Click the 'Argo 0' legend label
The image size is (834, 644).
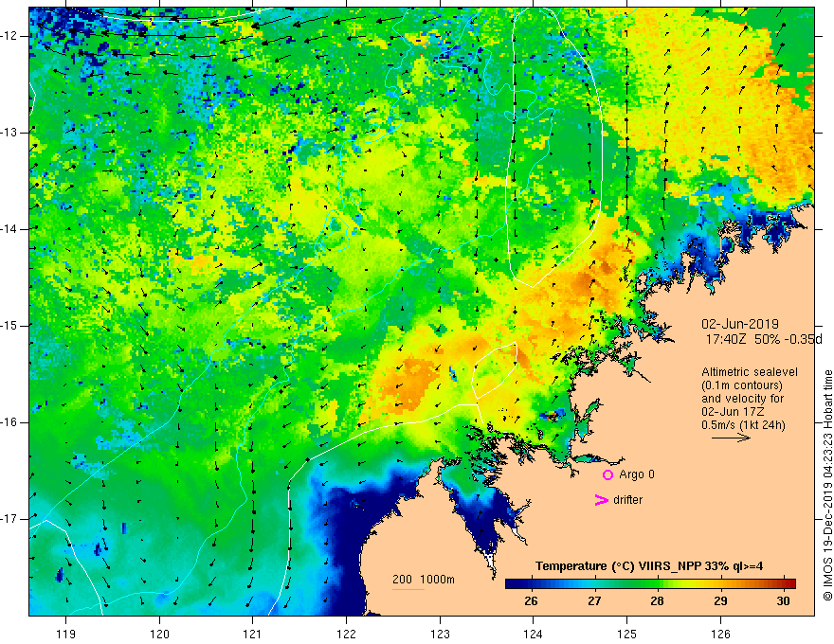pos(637,474)
